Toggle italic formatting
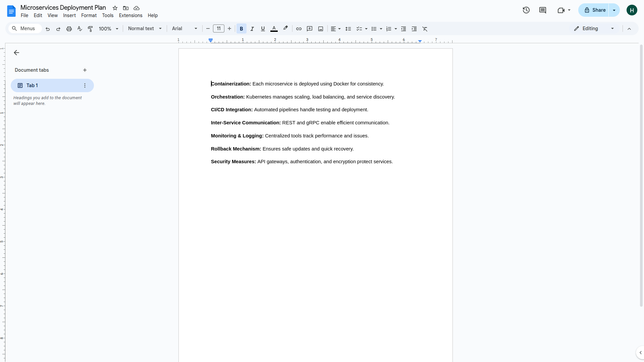The image size is (644, 362). pos(252,29)
